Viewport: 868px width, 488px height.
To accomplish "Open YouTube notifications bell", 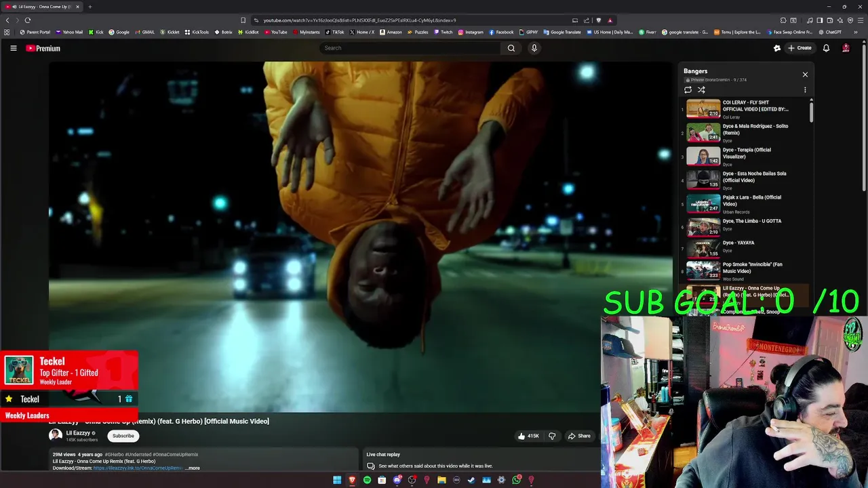I will click(826, 48).
